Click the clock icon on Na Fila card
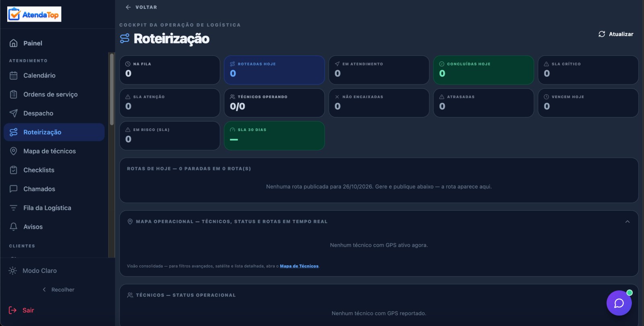 128,64
